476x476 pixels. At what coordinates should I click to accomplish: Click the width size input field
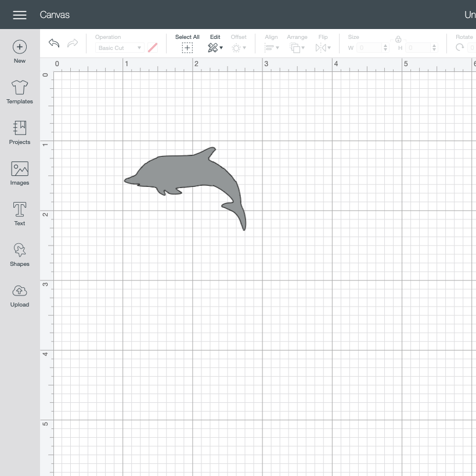pos(369,48)
